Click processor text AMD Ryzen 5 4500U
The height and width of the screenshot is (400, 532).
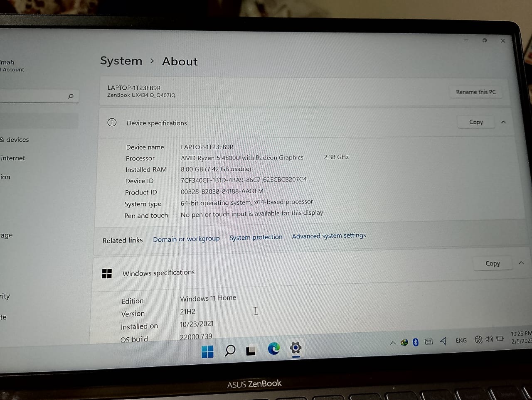coord(242,157)
